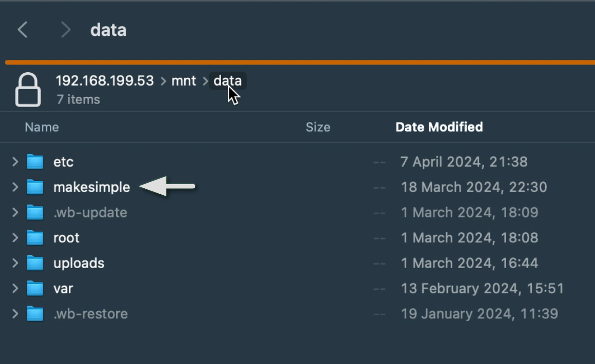Select the var folder icon
Image resolution: width=595 pixels, height=364 pixels.
tap(35, 288)
